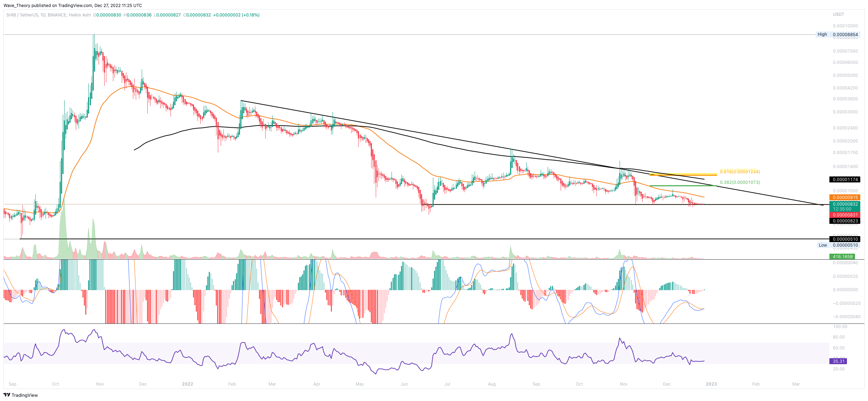The width and height of the screenshot is (868, 401).
Task: Click the purple 35.31 RSI value label
Action: point(838,361)
